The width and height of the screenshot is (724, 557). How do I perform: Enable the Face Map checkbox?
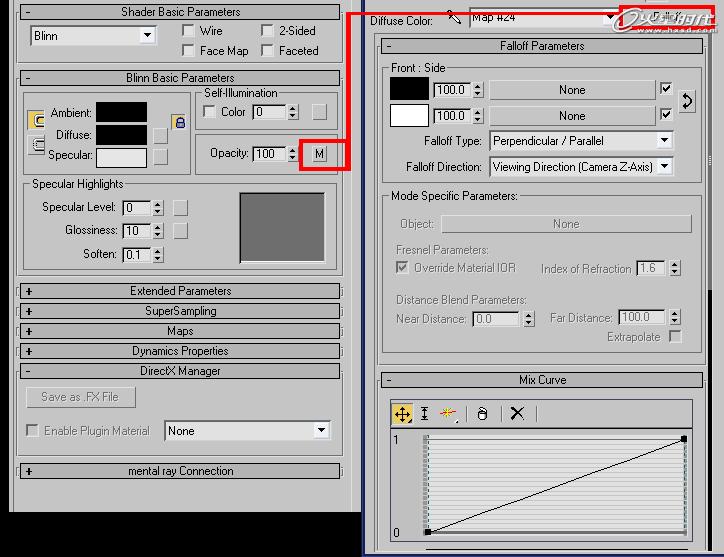(188, 50)
